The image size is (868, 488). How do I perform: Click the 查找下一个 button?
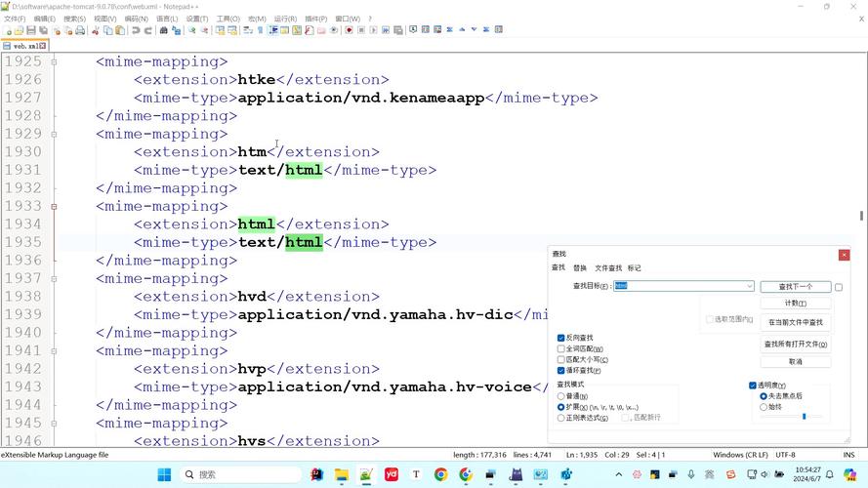point(796,287)
